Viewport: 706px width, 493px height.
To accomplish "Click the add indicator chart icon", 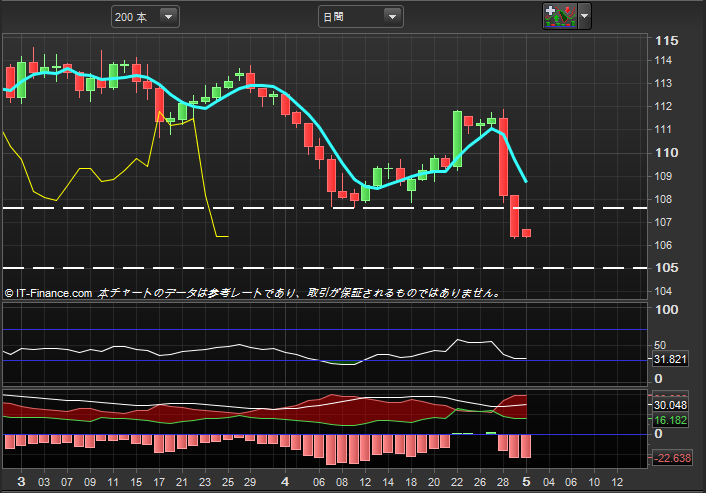I will click(x=560, y=16).
